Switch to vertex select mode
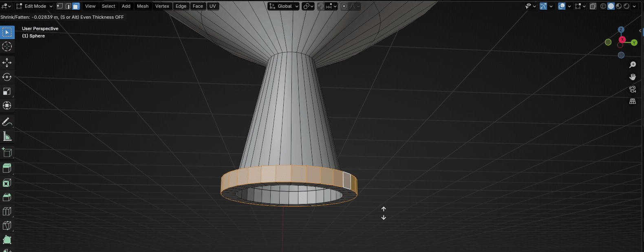Viewport: 644px width, 252px height. point(60,6)
